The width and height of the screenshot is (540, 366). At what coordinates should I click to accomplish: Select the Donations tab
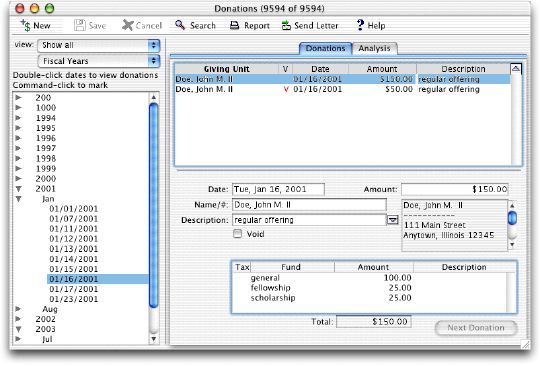coord(325,48)
